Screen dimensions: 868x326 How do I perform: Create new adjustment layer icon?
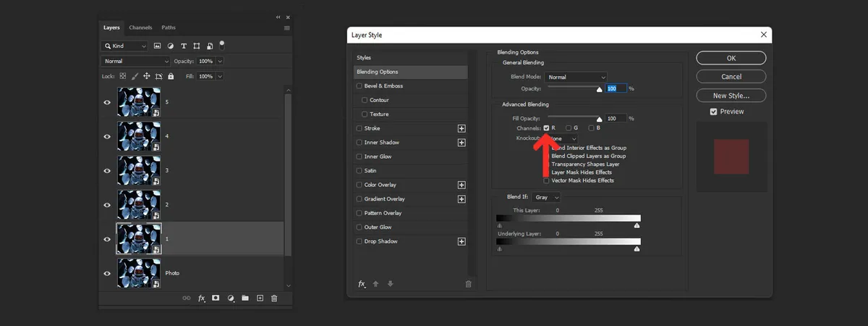point(230,298)
